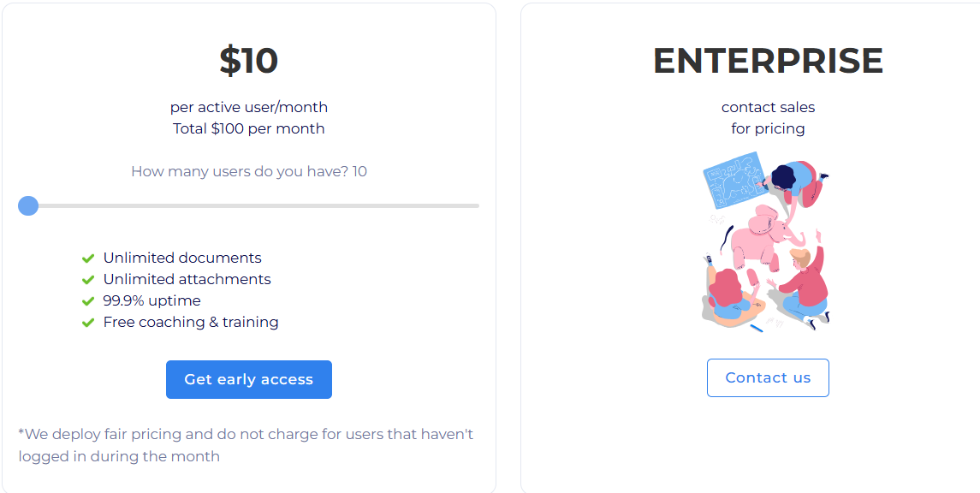Screen dimensions: 980x493
Task: Click the contact sales for pricing text
Action: [768, 117]
